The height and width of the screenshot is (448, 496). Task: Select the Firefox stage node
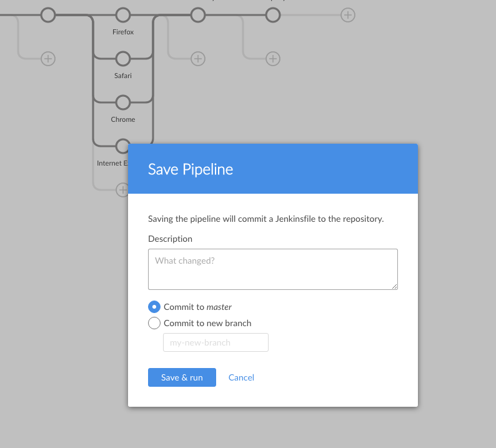click(123, 15)
